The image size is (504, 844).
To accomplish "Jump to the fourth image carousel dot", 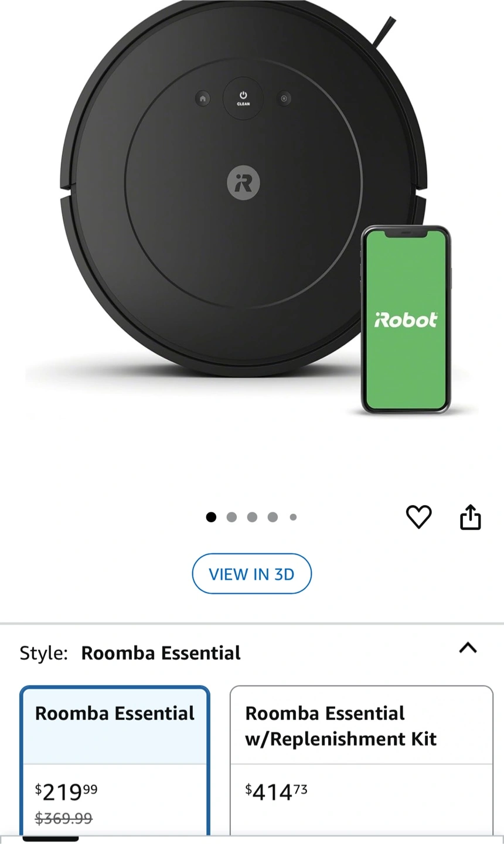I will (273, 517).
